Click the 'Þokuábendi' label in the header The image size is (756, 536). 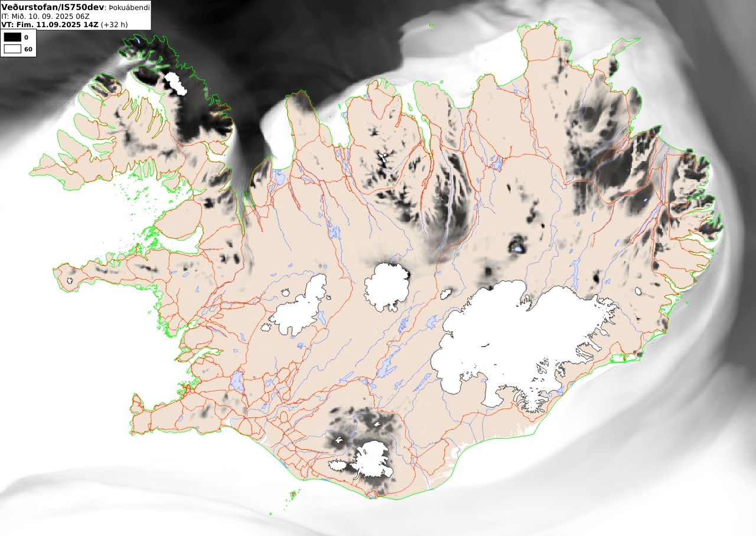[129, 8]
